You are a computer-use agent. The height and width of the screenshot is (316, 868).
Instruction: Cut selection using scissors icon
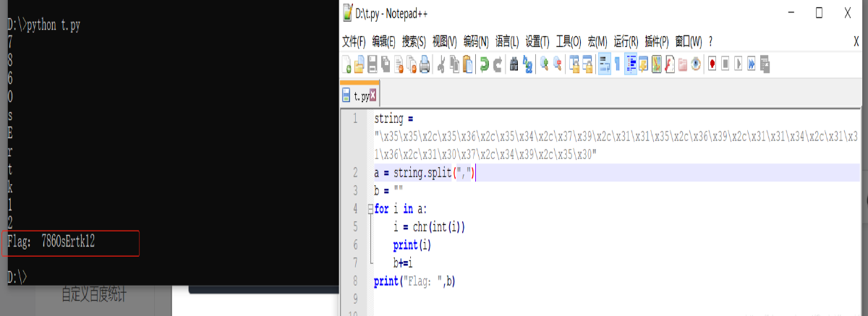(441, 64)
